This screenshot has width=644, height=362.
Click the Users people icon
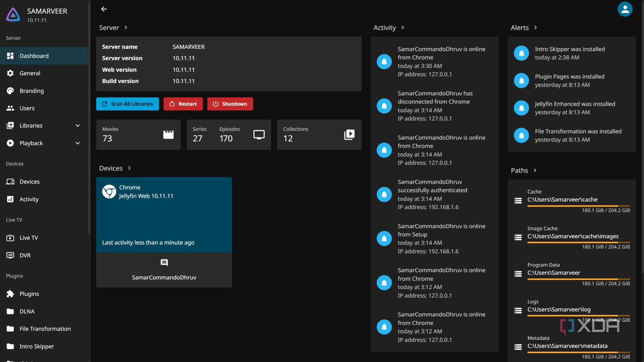point(10,108)
